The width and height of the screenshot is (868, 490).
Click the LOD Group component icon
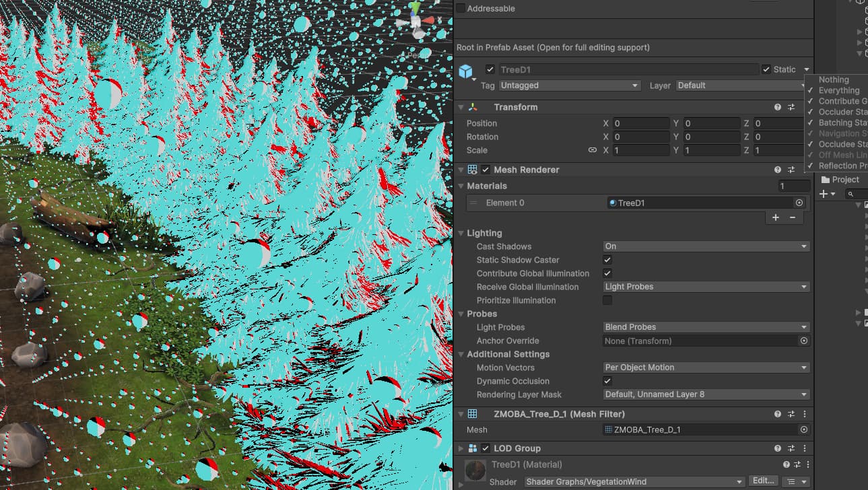pos(473,448)
